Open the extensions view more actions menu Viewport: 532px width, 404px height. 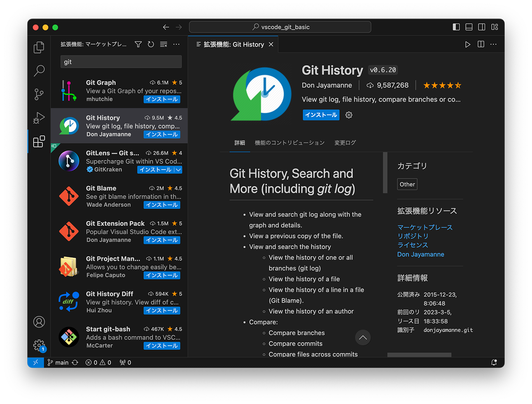(177, 44)
